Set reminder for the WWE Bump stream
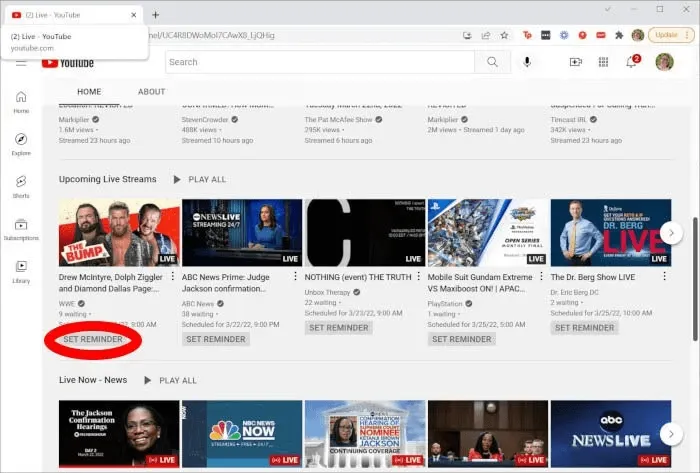Screen dimensions: 700x473 93,339
